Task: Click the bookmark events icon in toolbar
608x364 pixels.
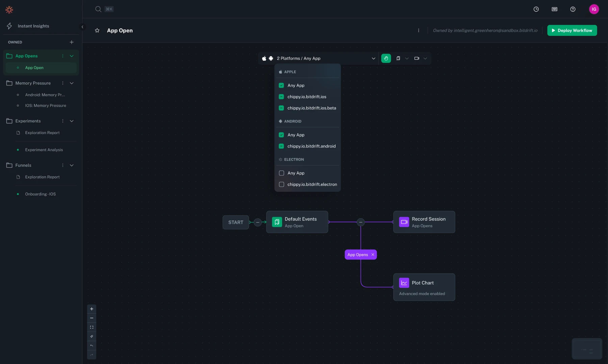Action: [x=398, y=58]
